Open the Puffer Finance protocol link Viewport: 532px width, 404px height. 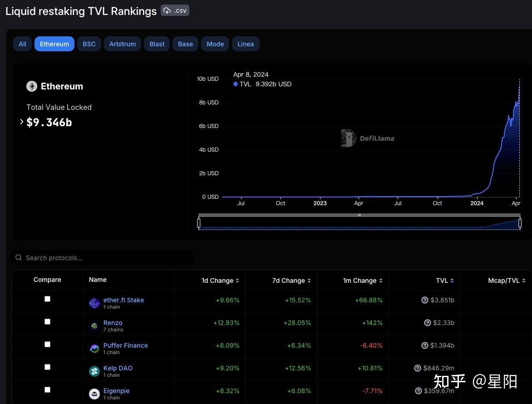tap(126, 345)
